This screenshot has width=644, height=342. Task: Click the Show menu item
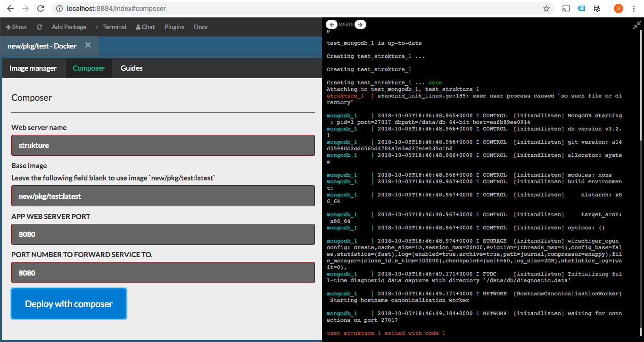point(16,27)
